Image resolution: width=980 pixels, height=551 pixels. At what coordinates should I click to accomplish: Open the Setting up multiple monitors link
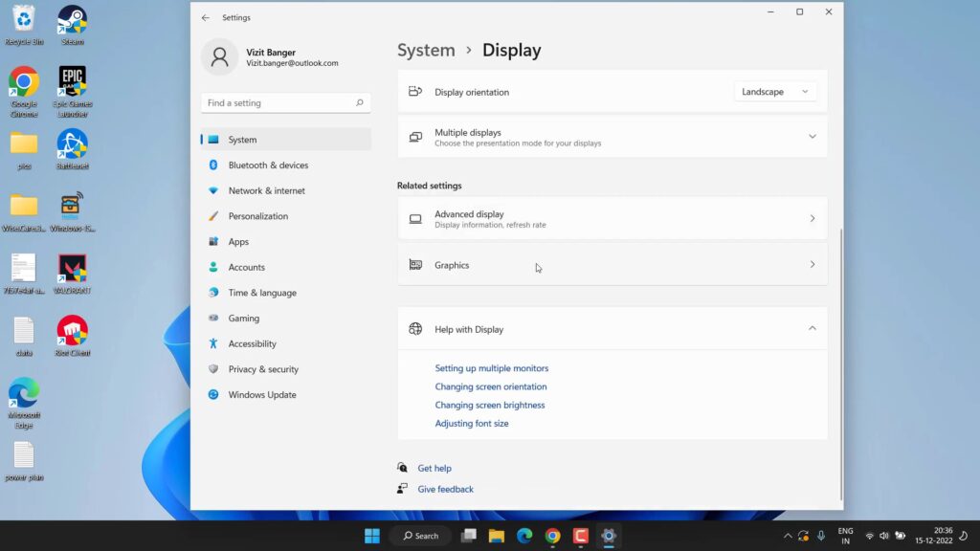(491, 367)
